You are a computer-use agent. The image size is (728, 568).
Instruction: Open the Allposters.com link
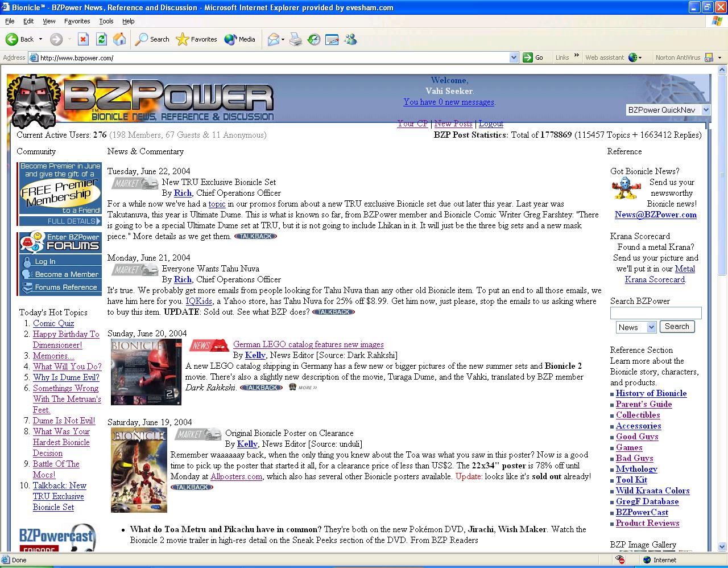pos(236,476)
